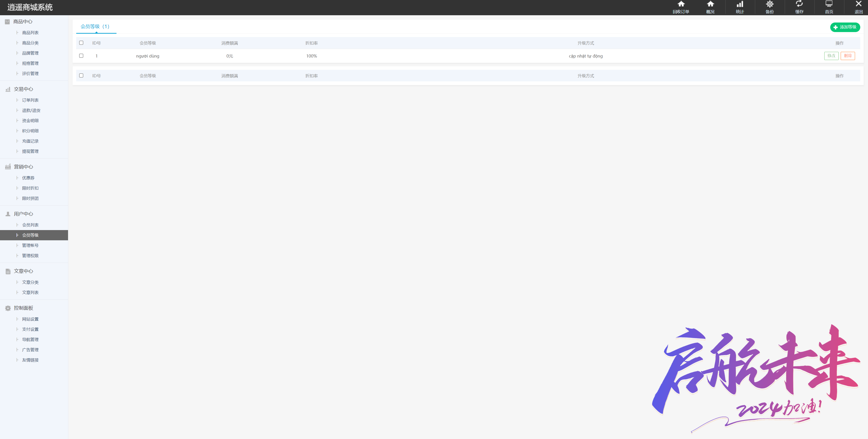Screen dimensions: 868x439
Task: Toggle select-all checkbox in top table header
Action: (81, 43)
